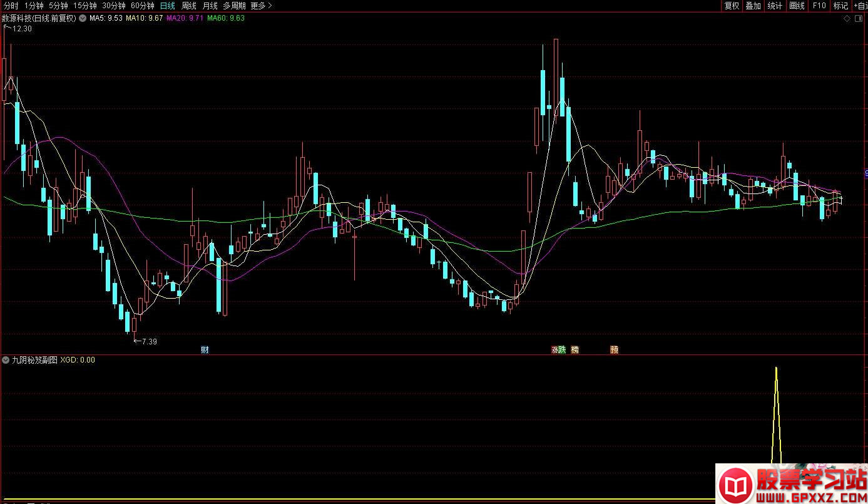Screen dimensions: 868x504
Task: Open the 复权 adjustment menu
Action: (x=732, y=6)
